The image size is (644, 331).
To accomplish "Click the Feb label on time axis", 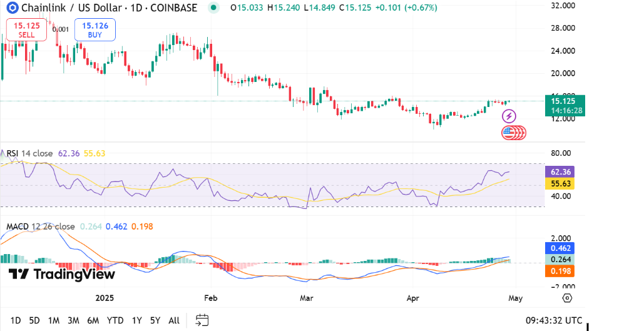I will coord(211,298).
